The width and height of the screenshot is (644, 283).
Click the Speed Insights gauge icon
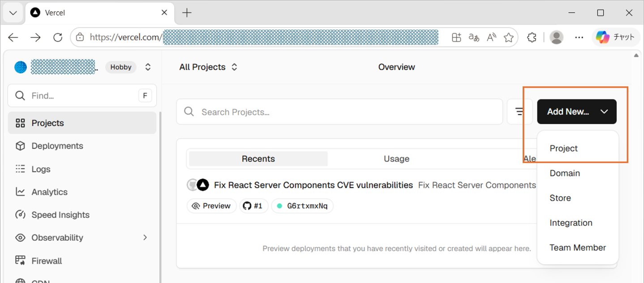(20, 215)
